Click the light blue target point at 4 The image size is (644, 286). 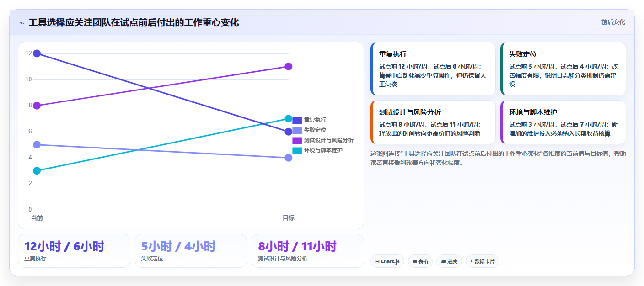click(289, 158)
